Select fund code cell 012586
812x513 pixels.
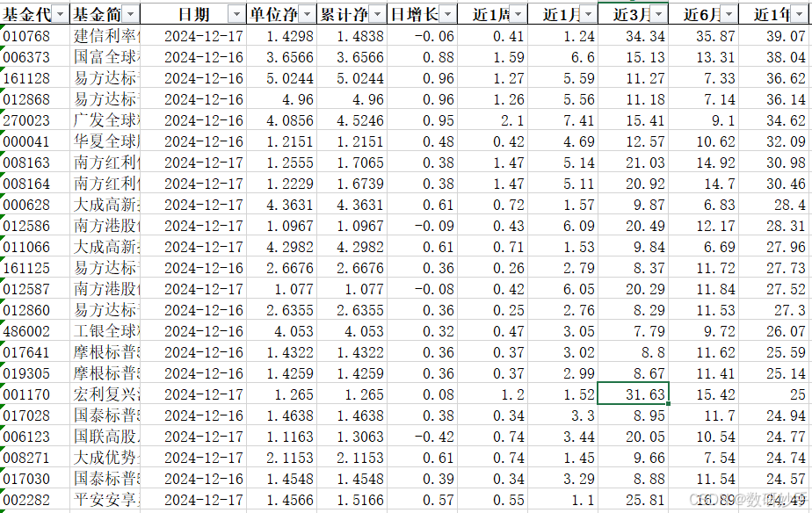(35, 226)
